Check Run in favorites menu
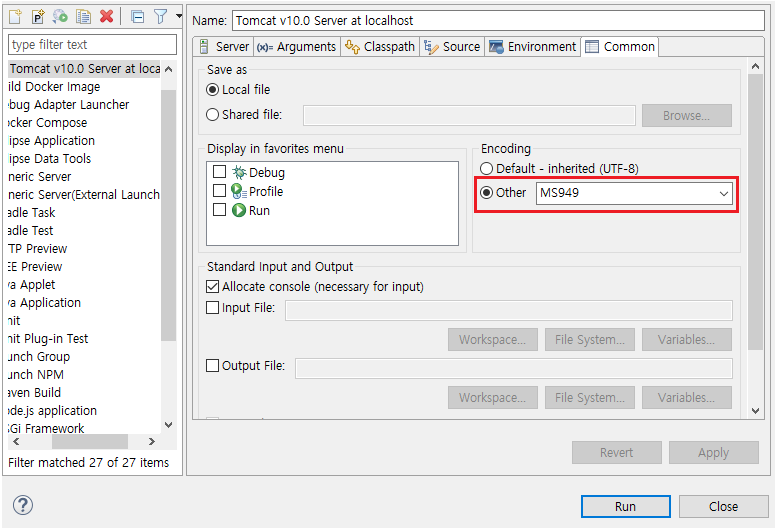 (x=219, y=210)
